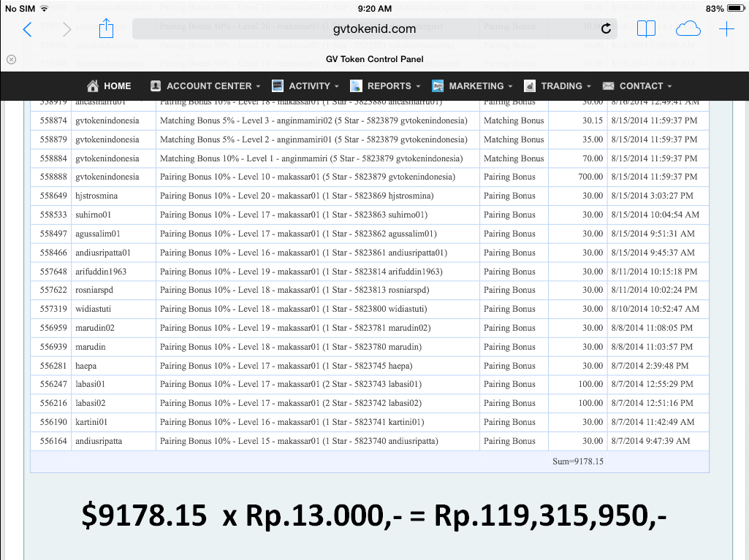Tap the Safari back arrow
749x560 pixels.
pos(27,30)
